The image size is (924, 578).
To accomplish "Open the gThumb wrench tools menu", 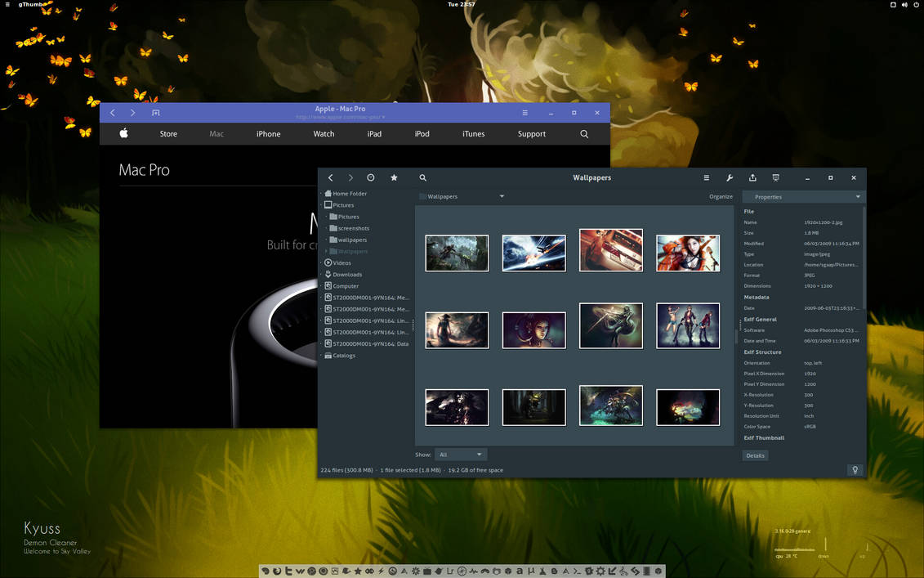I will 730,177.
